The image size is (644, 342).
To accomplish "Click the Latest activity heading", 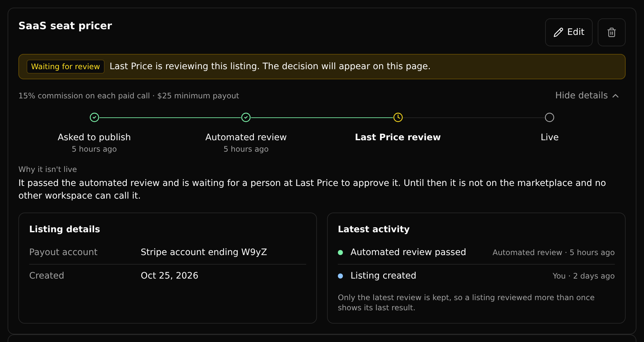I will [374, 229].
